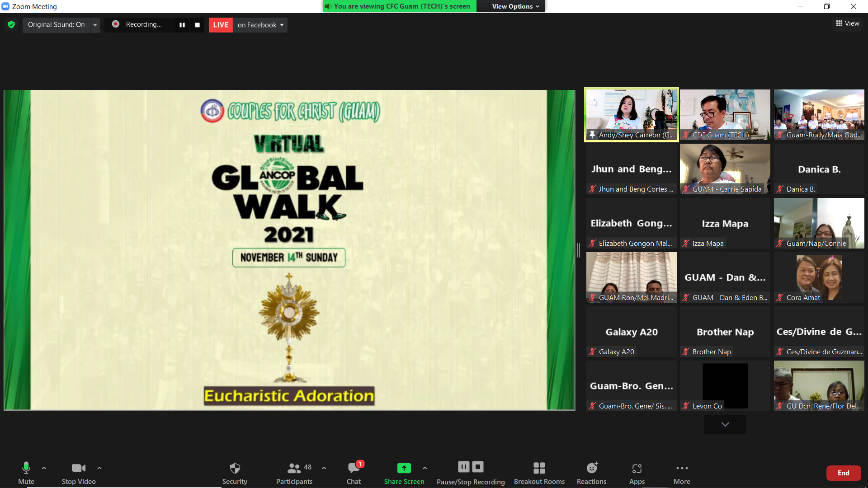The width and height of the screenshot is (868, 488).
Task: End the meeting
Action: click(844, 473)
